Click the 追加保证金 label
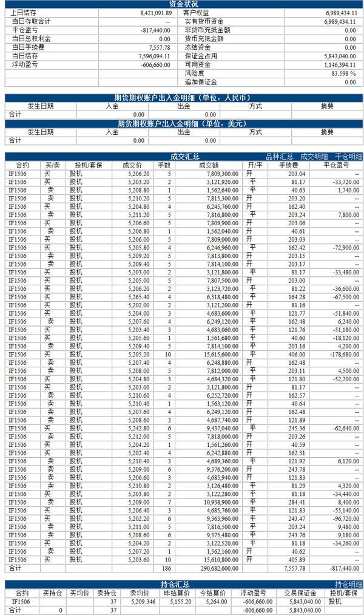The height and width of the screenshot is (615, 364). 201,82
